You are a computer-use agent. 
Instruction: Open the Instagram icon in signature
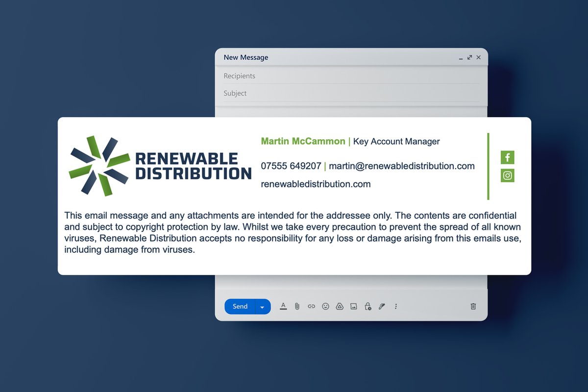click(508, 175)
